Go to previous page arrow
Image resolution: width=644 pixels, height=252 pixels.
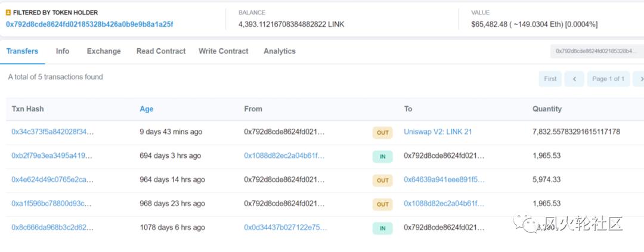coord(574,79)
